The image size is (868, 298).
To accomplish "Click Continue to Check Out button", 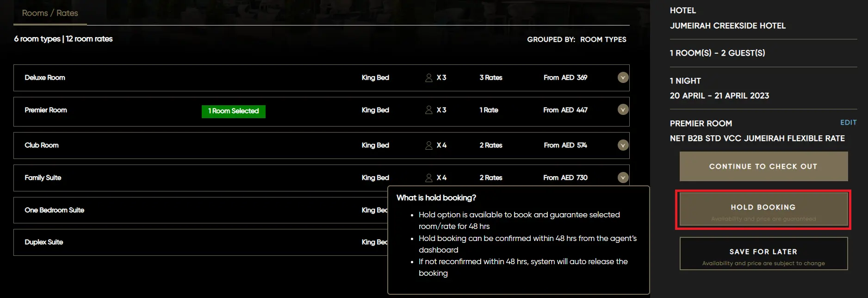I will click(x=763, y=166).
